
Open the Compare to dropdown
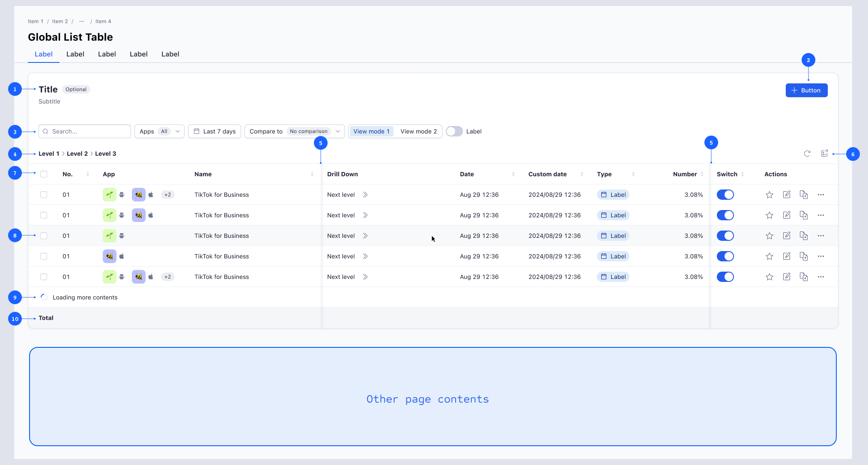295,131
